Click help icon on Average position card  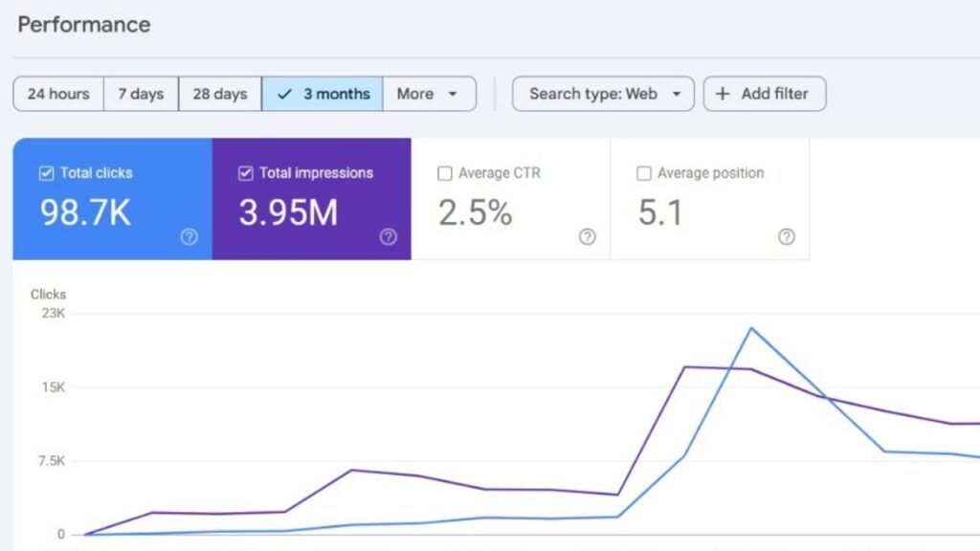tap(786, 237)
